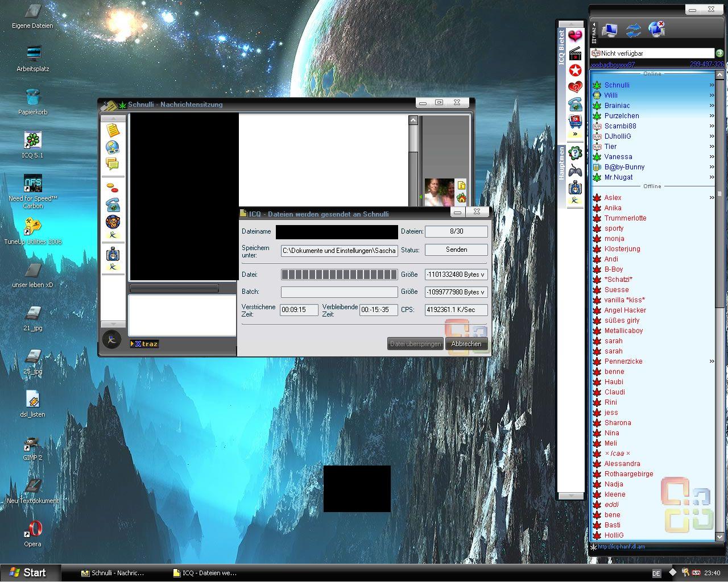Expand the Aslex contact row arrows
This screenshot has height=582, width=728.
point(712,198)
